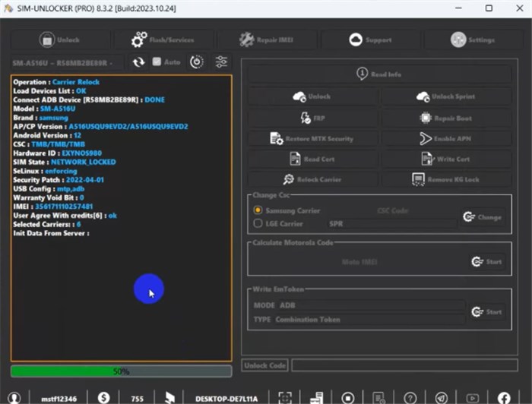Click the screenshot capture icon in the bottom bar
Screen dimensions: 532x404
click(x=284, y=397)
